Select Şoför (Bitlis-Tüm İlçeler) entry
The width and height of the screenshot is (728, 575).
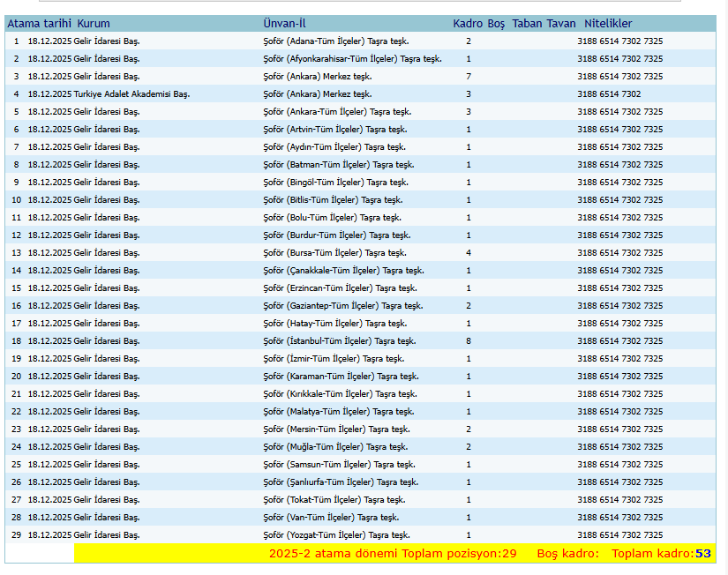point(333,200)
